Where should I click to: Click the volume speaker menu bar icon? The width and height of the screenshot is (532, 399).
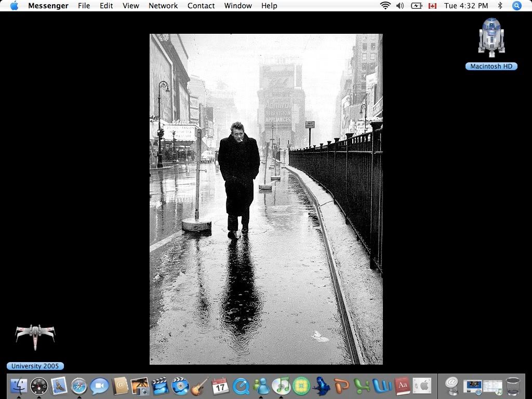coord(400,5)
